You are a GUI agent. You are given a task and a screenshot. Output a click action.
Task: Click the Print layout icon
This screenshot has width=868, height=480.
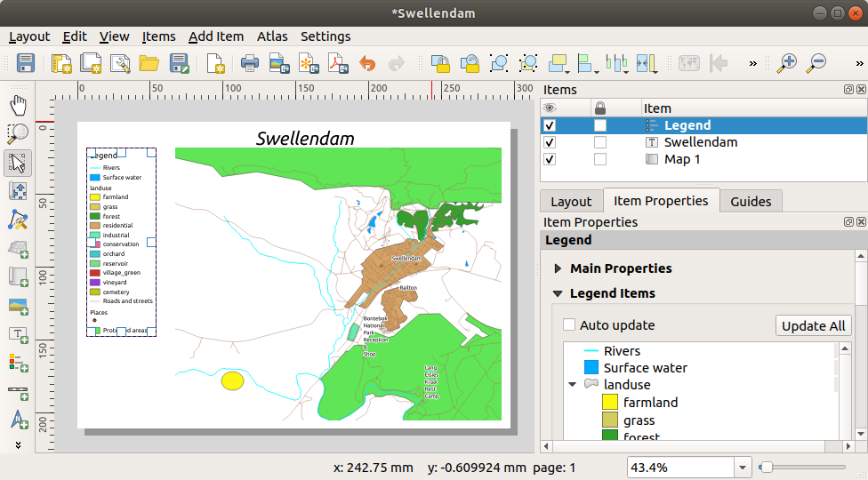click(x=250, y=63)
